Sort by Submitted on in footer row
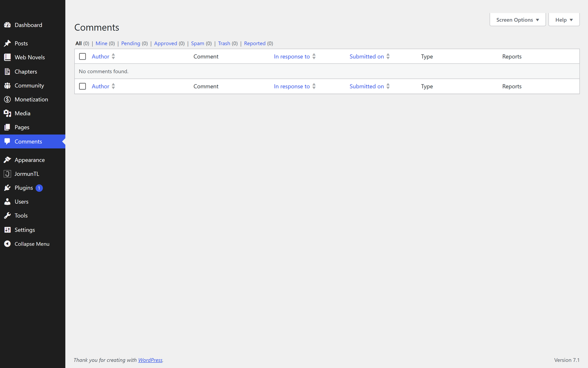 point(370,86)
